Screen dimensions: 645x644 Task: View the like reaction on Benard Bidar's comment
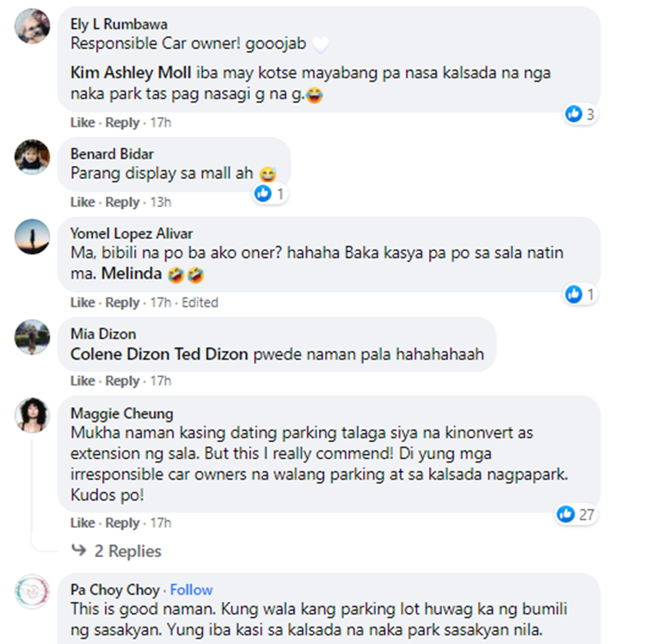pos(270,193)
